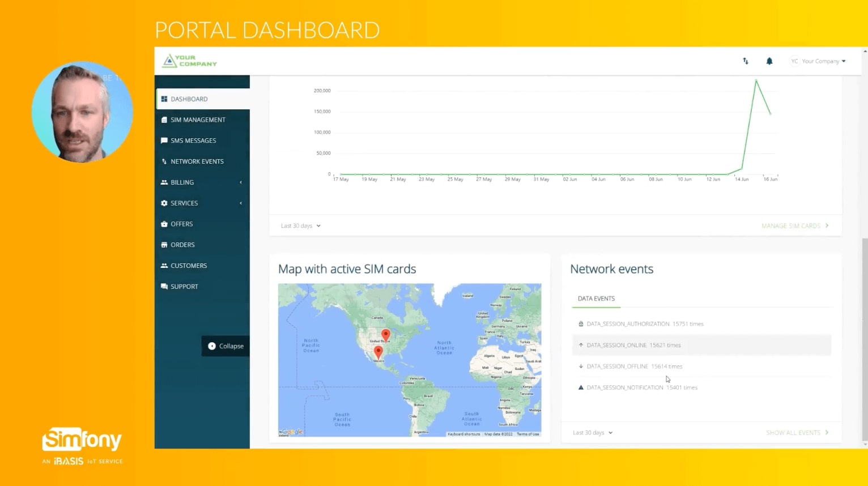Open Billing using its wallet icon
Screen dimensions: 868x486
(x=164, y=182)
